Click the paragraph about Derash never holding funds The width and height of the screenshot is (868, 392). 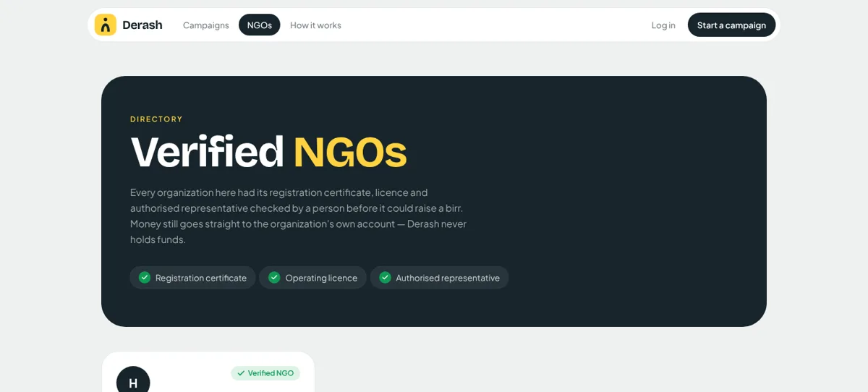point(298,216)
